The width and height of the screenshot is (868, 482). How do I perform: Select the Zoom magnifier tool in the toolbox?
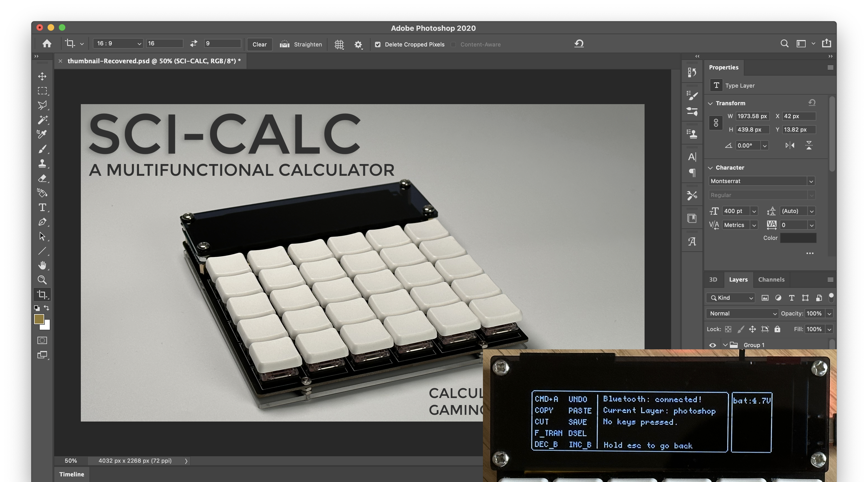(42, 280)
